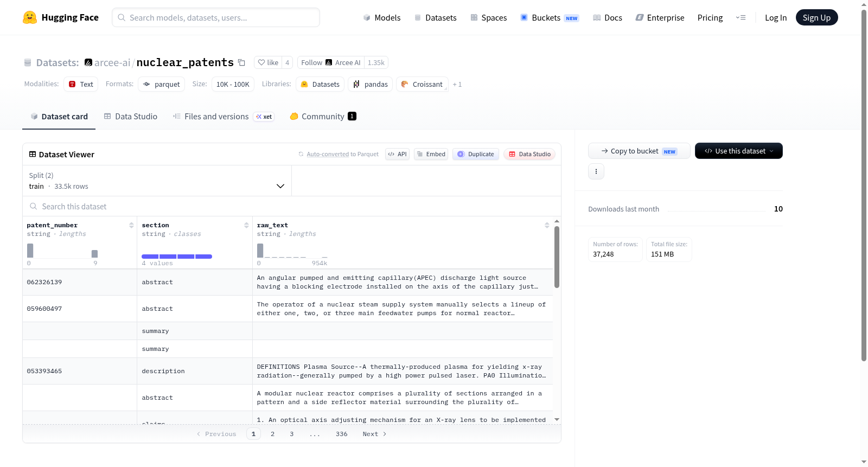Viewport: 868px width, 467px height.
Task: Open the Enterprise nav link
Action: (x=660, y=17)
